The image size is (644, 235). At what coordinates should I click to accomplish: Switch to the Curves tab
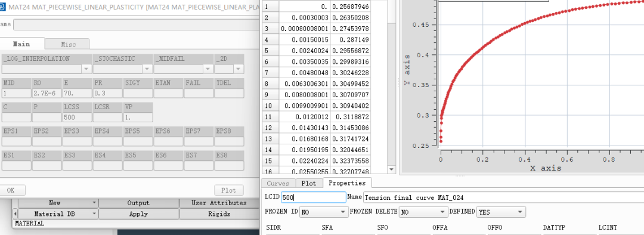pyautogui.click(x=278, y=183)
